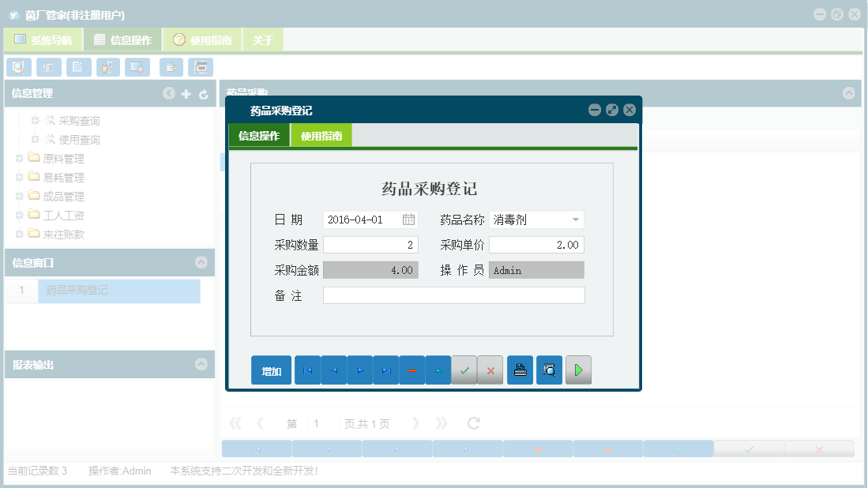Click the refresh icon on 信息管理 panel header
This screenshot has width=868, height=488.
coord(204,93)
